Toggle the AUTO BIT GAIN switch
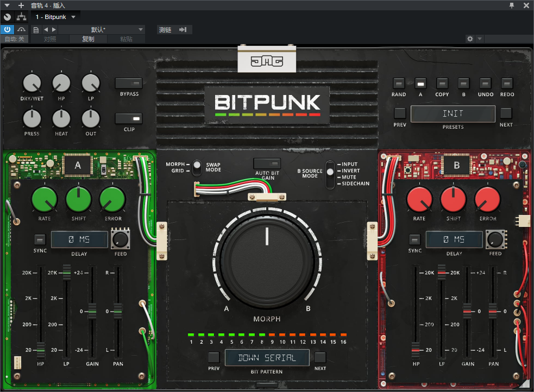This screenshot has width=534, height=392. point(267,163)
